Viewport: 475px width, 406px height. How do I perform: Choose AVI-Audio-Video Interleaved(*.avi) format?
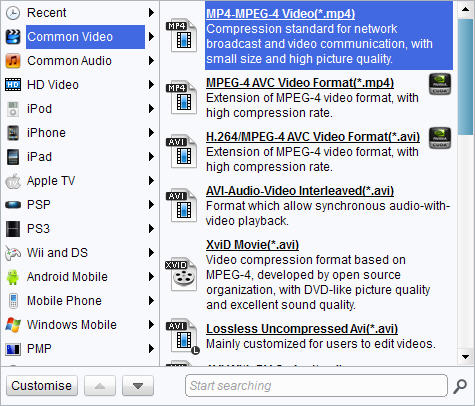[300, 191]
